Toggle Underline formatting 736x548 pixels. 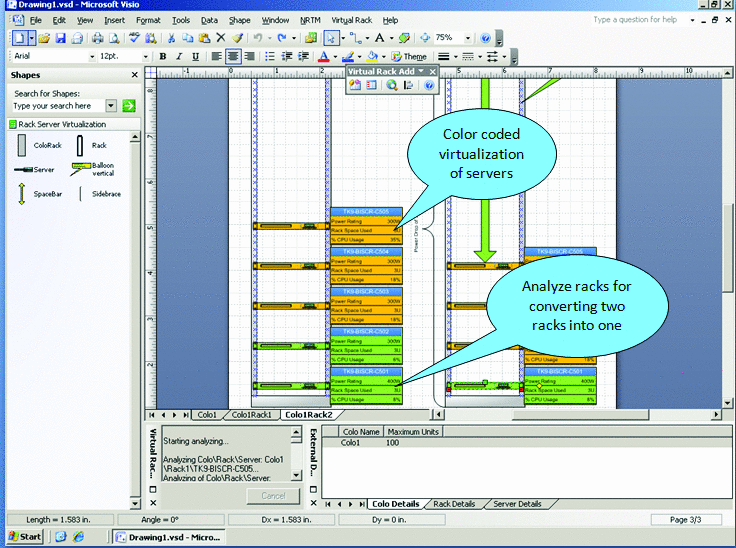pos(195,57)
